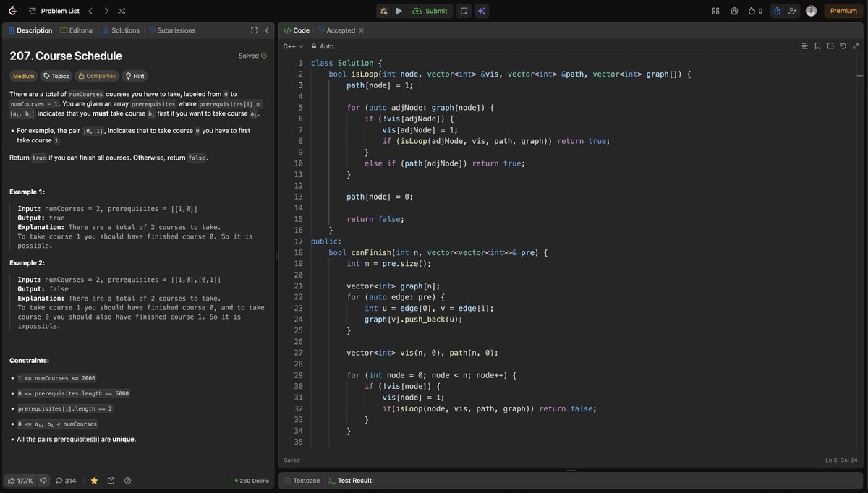This screenshot has height=493, width=868.
Task: Click the editor bookmark icon
Action: (817, 46)
